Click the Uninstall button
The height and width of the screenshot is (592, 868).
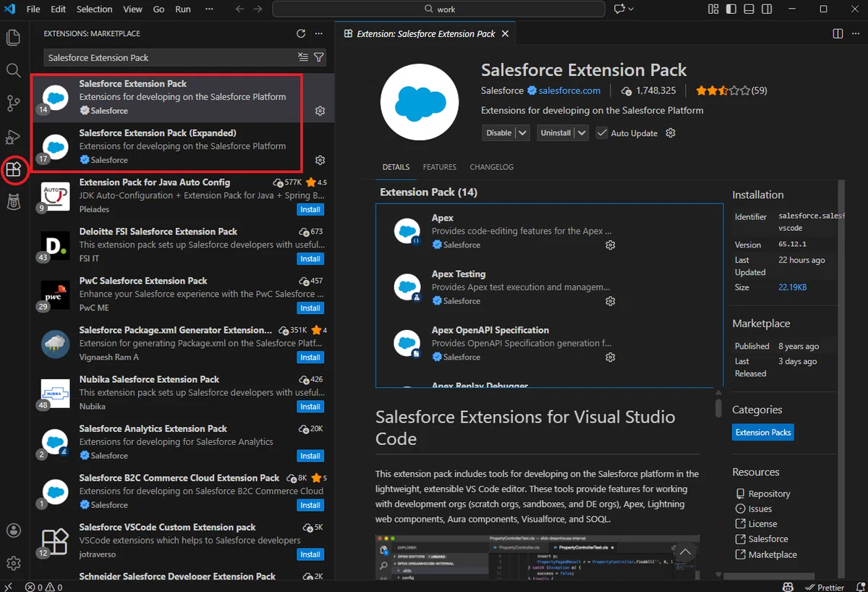556,133
